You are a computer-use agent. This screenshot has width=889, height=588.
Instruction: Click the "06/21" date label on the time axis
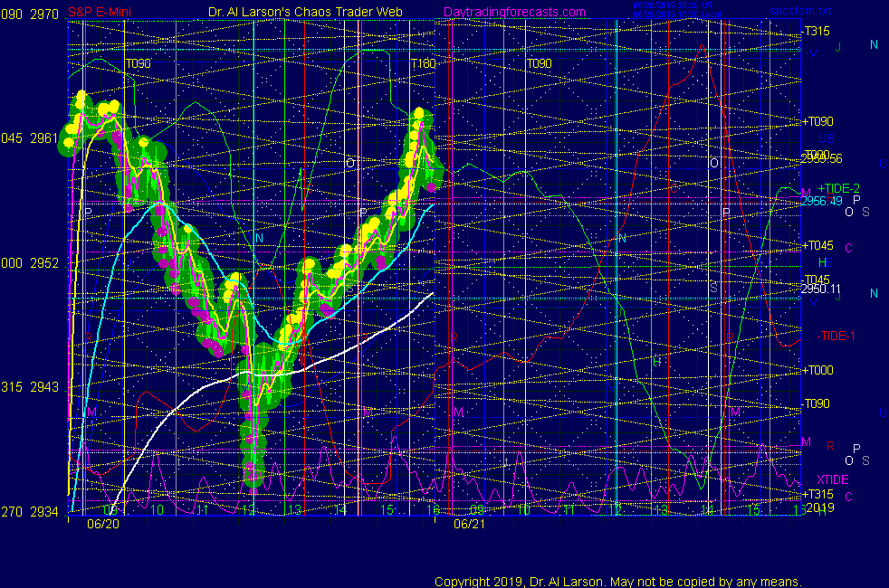pyautogui.click(x=470, y=524)
